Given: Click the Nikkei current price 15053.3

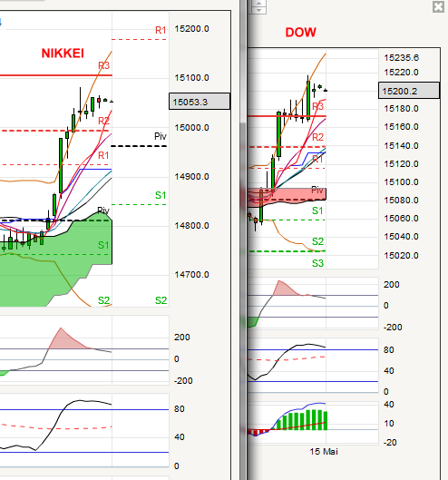Looking at the screenshot, I should 200,102.
